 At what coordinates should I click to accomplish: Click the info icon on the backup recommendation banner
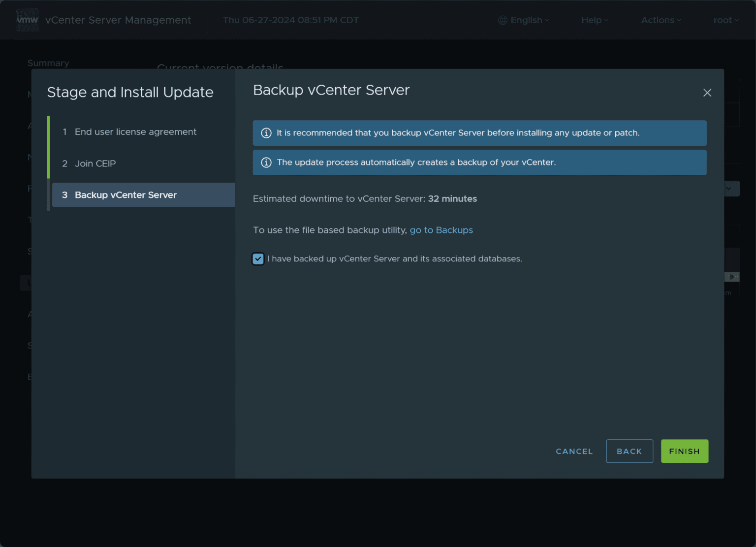pyautogui.click(x=266, y=133)
